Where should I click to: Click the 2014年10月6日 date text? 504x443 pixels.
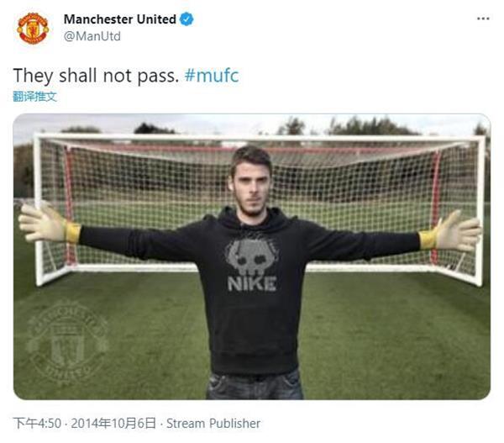tap(113, 424)
